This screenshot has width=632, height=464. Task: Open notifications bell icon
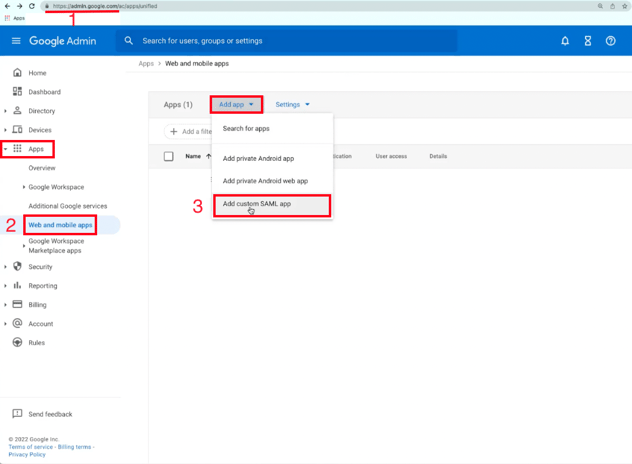565,41
